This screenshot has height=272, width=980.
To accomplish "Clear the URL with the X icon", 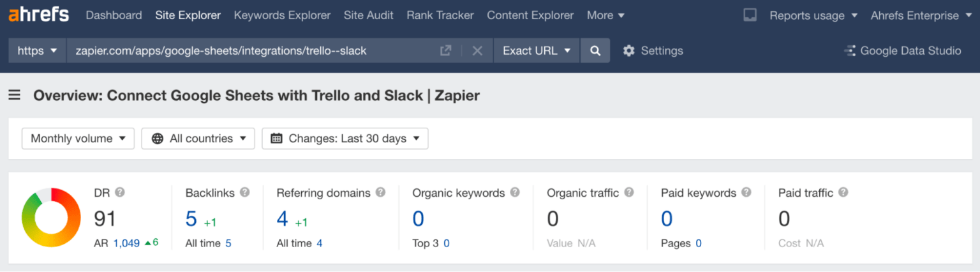I will [x=477, y=50].
